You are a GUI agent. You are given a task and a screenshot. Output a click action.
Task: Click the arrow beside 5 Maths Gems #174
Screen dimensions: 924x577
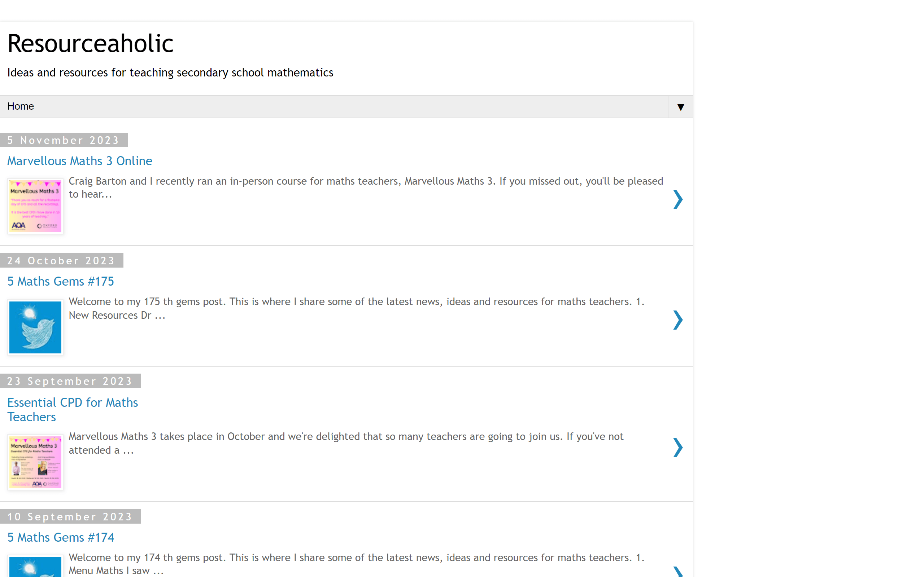677,572
